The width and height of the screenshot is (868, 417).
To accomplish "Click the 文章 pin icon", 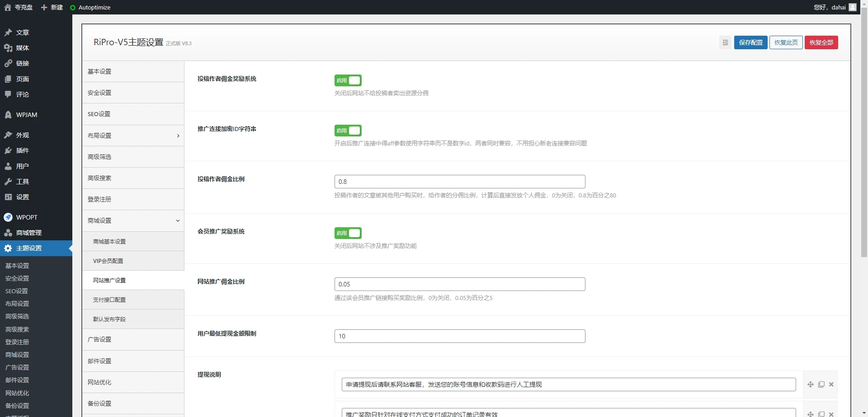I will (8, 33).
